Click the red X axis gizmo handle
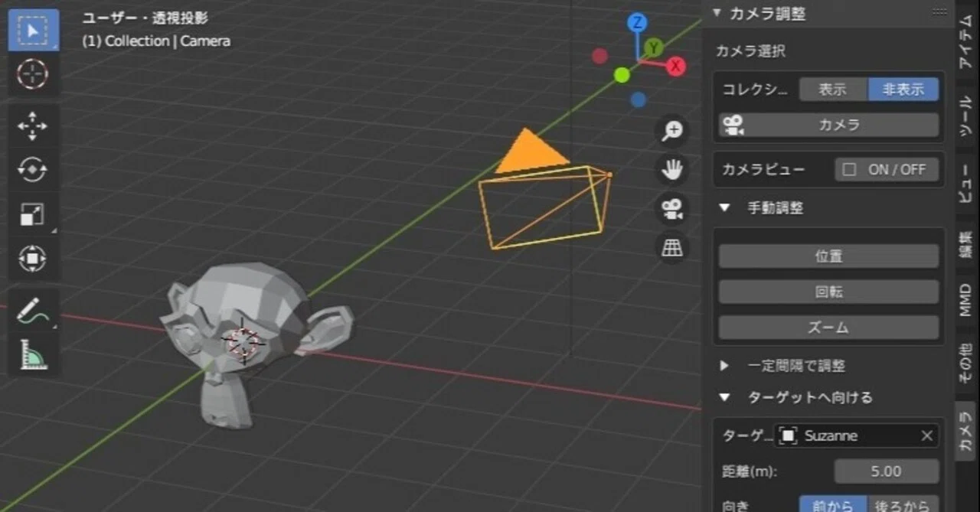This screenshot has height=512, width=980. (x=675, y=67)
